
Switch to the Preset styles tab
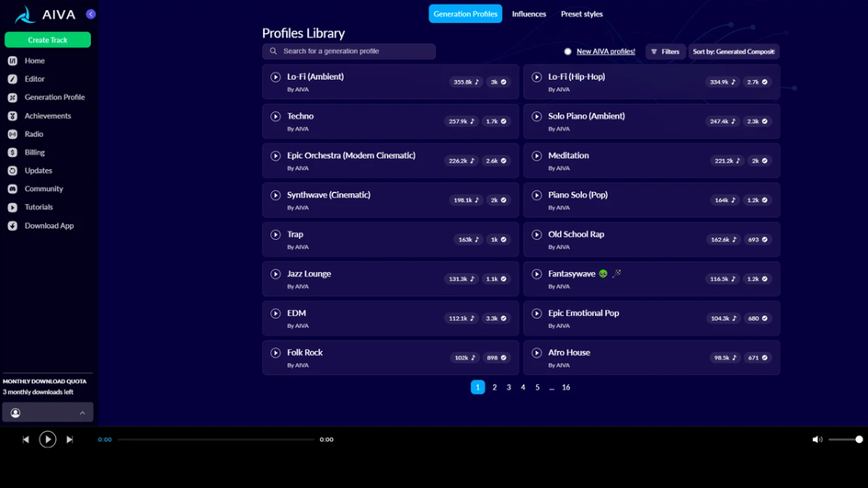(581, 14)
